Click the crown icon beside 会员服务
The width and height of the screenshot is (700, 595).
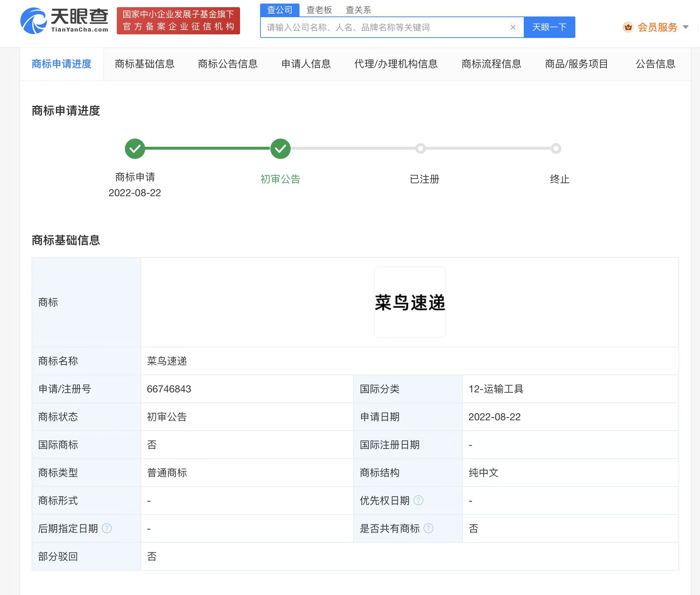click(629, 27)
